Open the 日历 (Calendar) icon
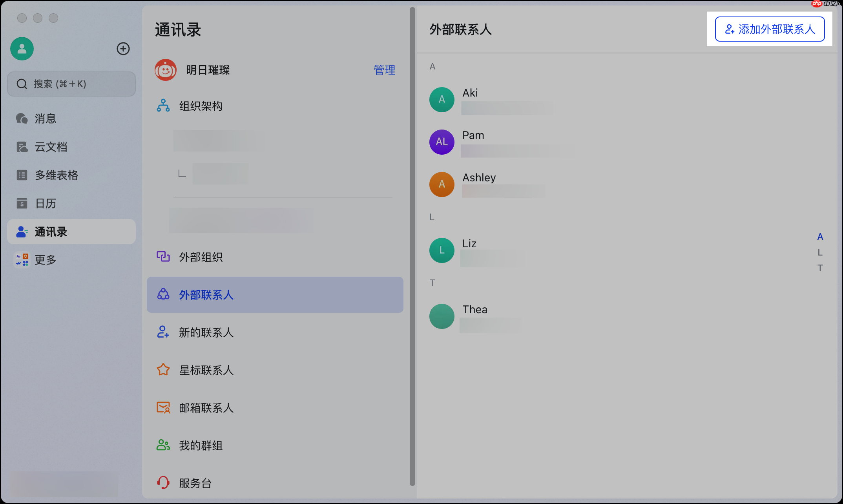 44,203
